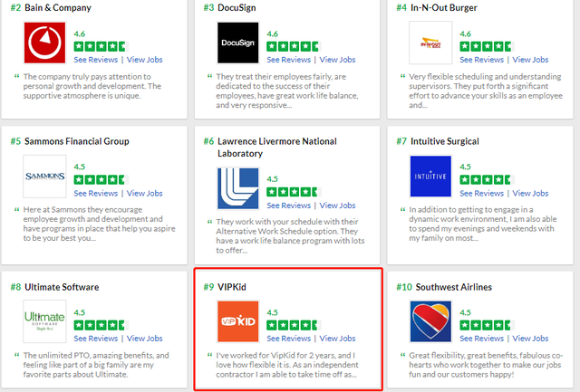Click the VIPKid quote about independent contractor flexibility
Image resolution: width=580 pixels, height=392 pixels.
coord(287,365)
